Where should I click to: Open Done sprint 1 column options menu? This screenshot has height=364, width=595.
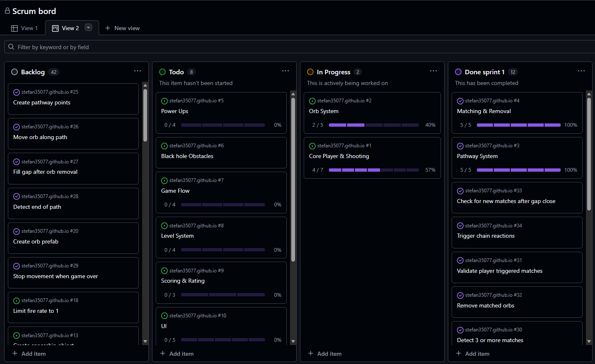tap(581, 71)
